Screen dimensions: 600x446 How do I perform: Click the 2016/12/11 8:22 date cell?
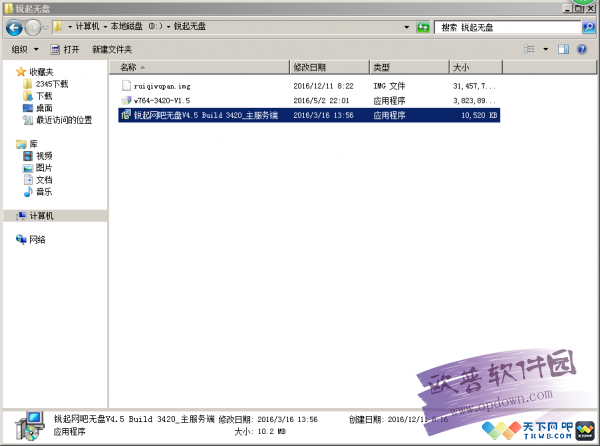[323, 86]
